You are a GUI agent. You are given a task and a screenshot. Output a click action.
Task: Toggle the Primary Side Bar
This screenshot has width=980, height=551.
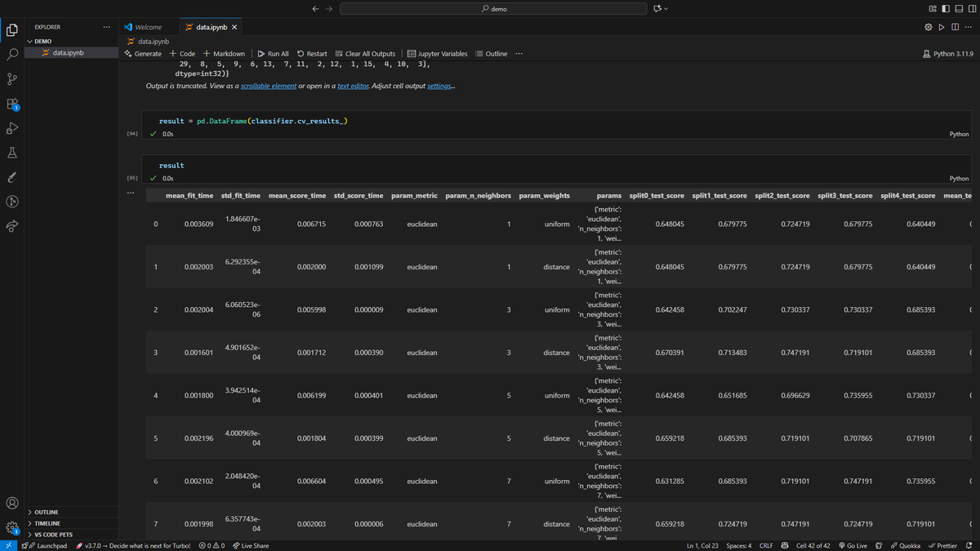(946, 9)
